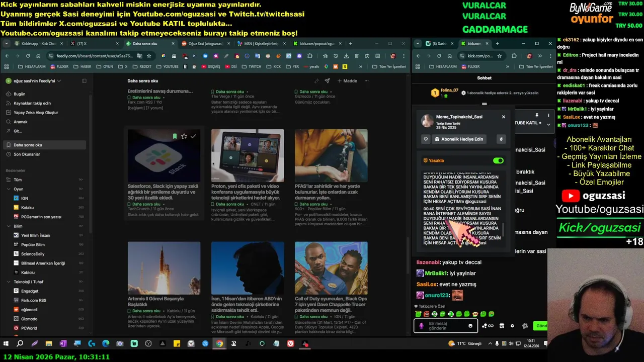Switch to the Kicklet.app browser tab
644x362 pixels.
pos(37,44)
